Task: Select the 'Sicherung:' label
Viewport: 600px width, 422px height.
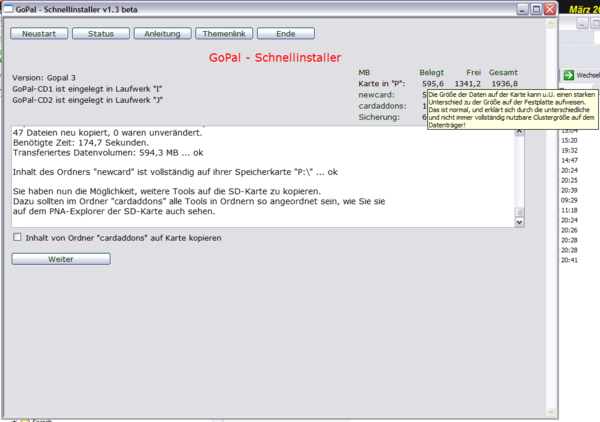Action: [x=379, y=117]
